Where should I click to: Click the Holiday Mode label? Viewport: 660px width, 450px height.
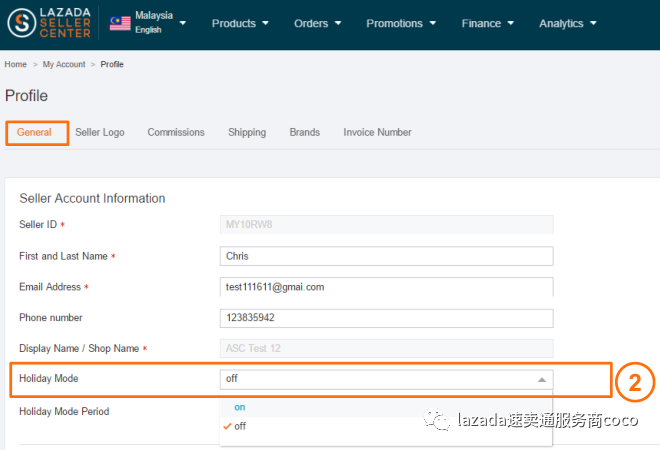tap(49, 378)
